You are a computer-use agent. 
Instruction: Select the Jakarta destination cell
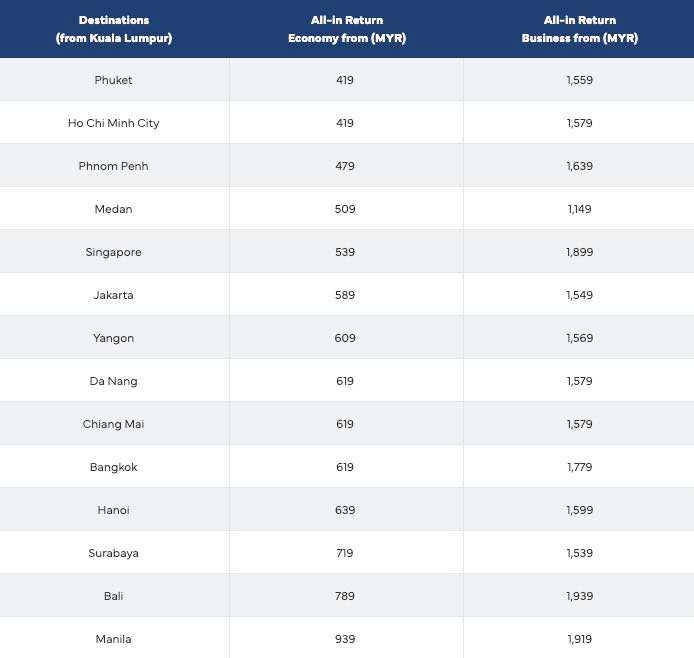(114, 295)
